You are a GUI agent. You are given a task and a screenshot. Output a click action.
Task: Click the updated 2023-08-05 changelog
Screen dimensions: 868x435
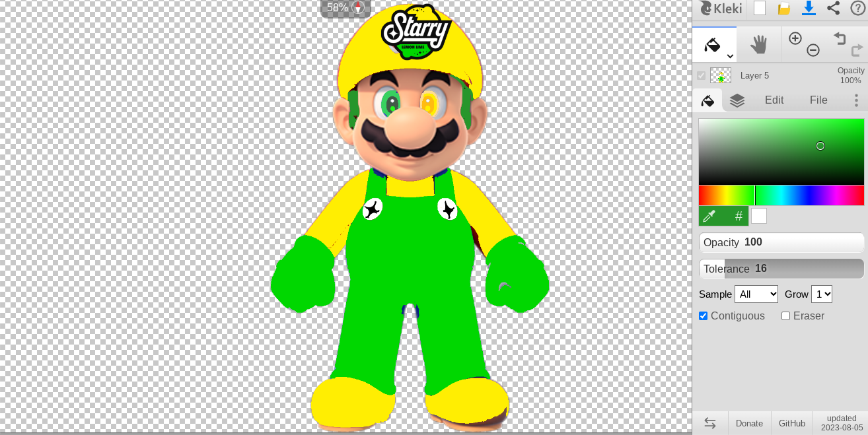pyautogui.click(x=842, y=423)
